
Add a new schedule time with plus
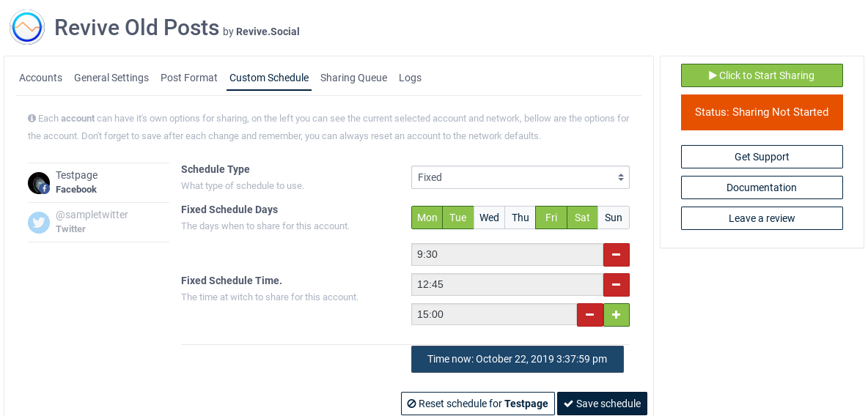click(x=616, y=315)
